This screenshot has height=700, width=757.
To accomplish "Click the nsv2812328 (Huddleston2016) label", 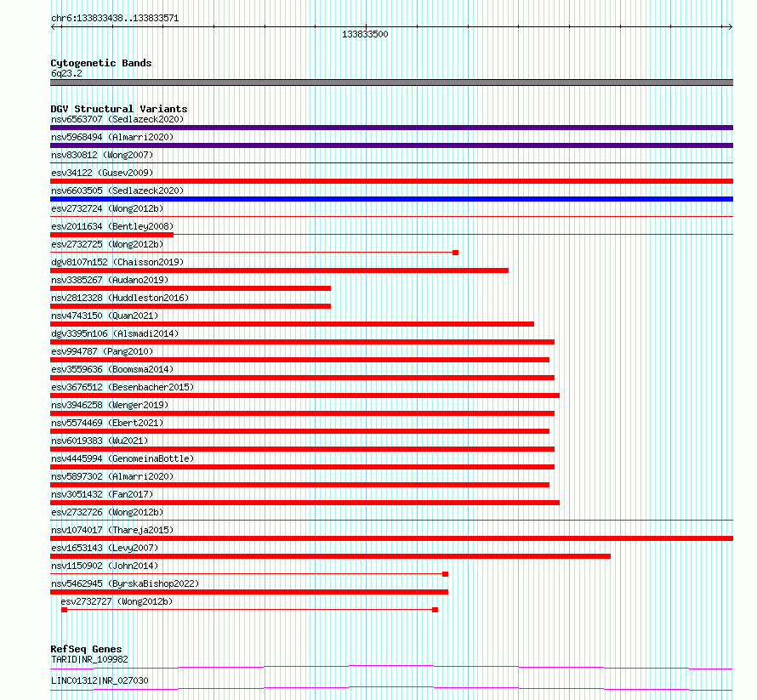I will 120,298.
